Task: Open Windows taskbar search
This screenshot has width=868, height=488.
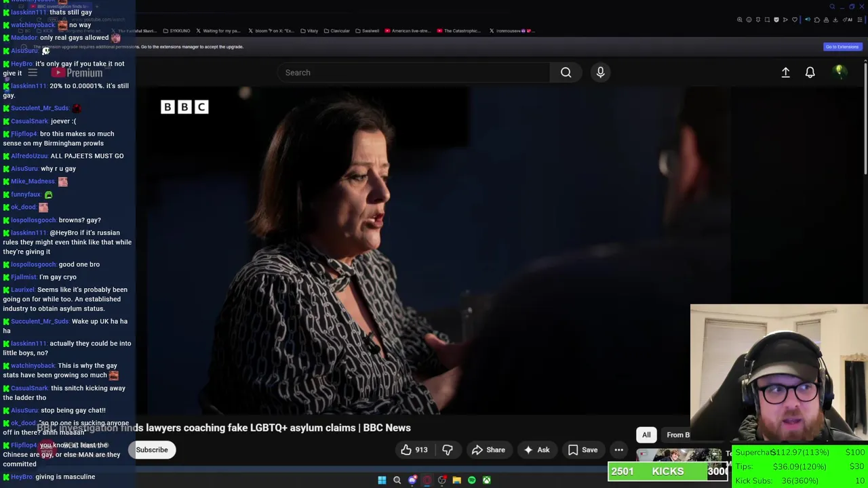Action: click(397, 480)
